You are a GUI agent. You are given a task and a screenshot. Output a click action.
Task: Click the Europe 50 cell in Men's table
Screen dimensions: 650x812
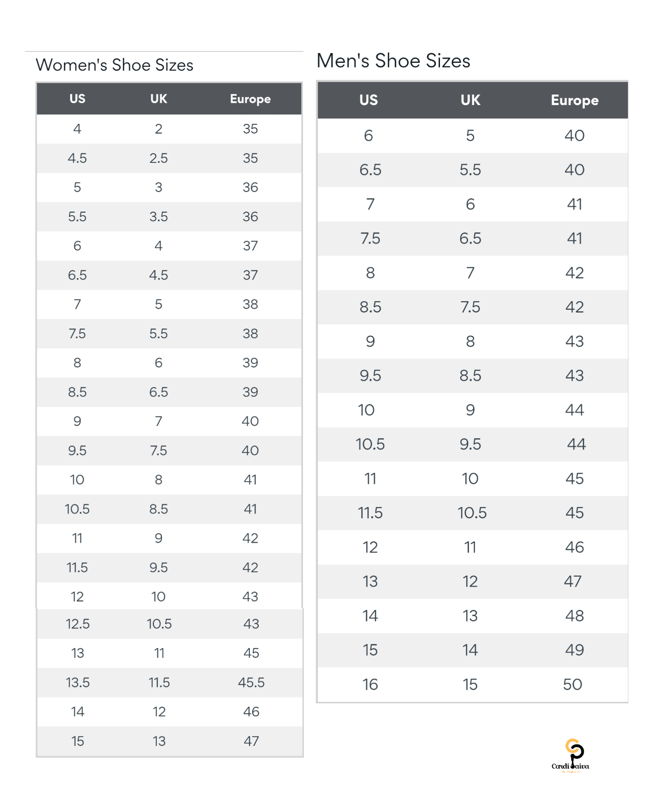coord(573,685)
